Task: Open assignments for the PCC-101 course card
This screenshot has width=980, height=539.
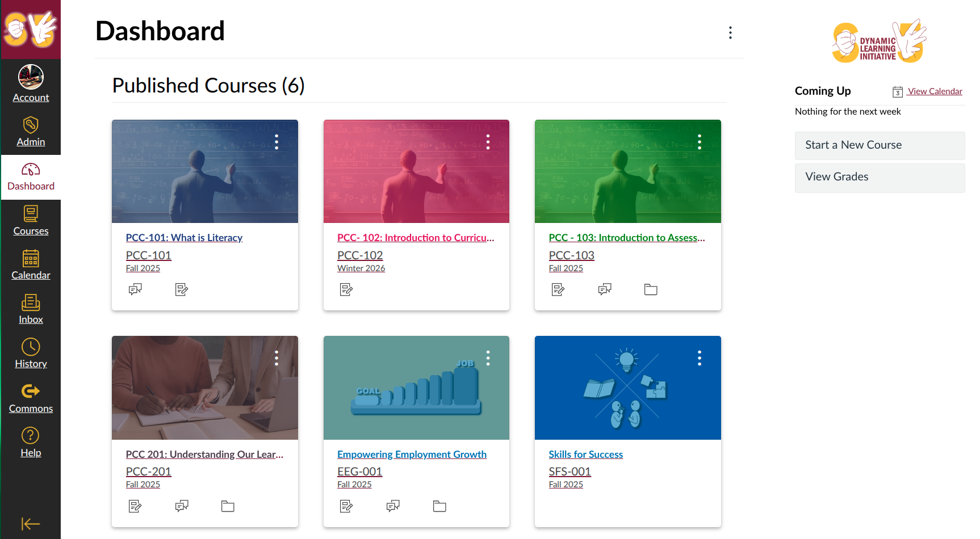Action: [x=182, y=289]
